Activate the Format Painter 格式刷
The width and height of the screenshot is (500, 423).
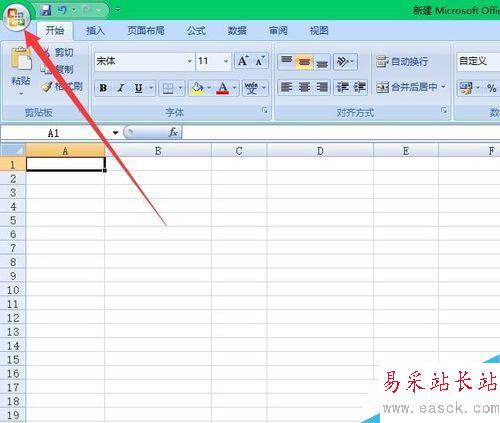tap(62, 86)
